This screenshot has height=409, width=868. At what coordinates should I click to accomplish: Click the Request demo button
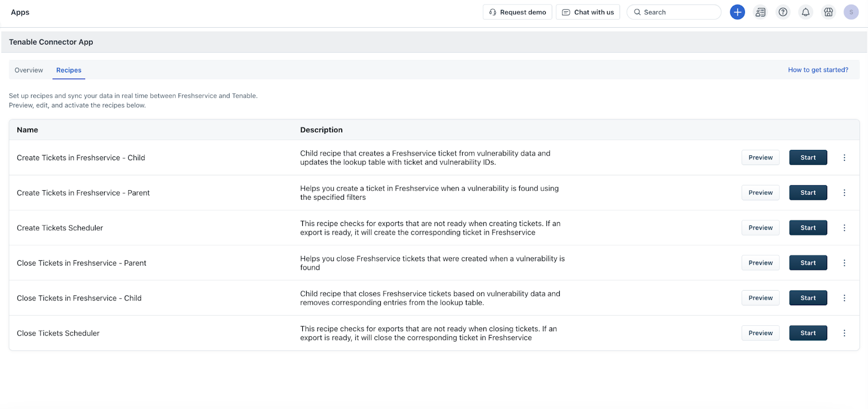coord(518,12)
